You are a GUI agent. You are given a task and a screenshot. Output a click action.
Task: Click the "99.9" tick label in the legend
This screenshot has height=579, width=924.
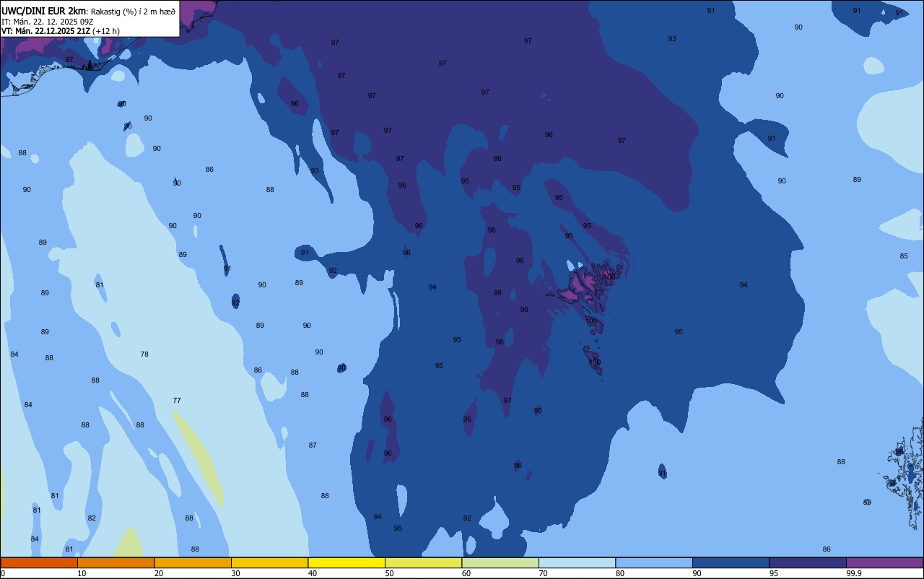coord(854,573)
